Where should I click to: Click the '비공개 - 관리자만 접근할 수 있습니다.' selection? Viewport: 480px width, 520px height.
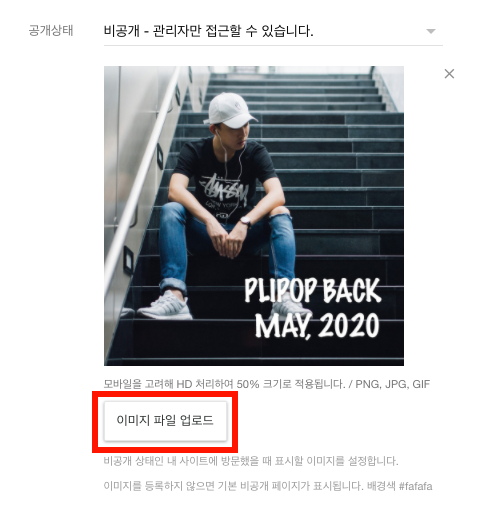pyautogui.click(x=208, y=31)
